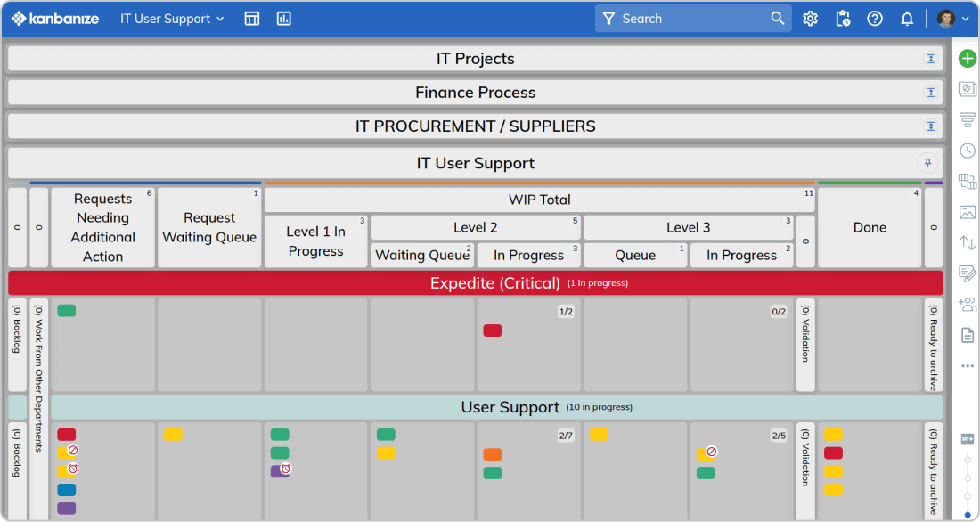
Task: Expand the IT Projects workflow
Action: pyautogui.click(x=931, y=59)
